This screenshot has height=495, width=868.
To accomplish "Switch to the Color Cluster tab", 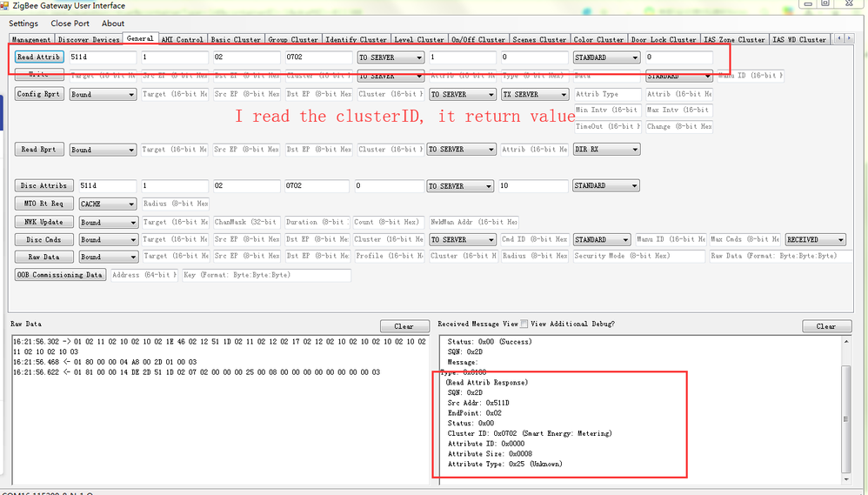I will coord(598,39).
